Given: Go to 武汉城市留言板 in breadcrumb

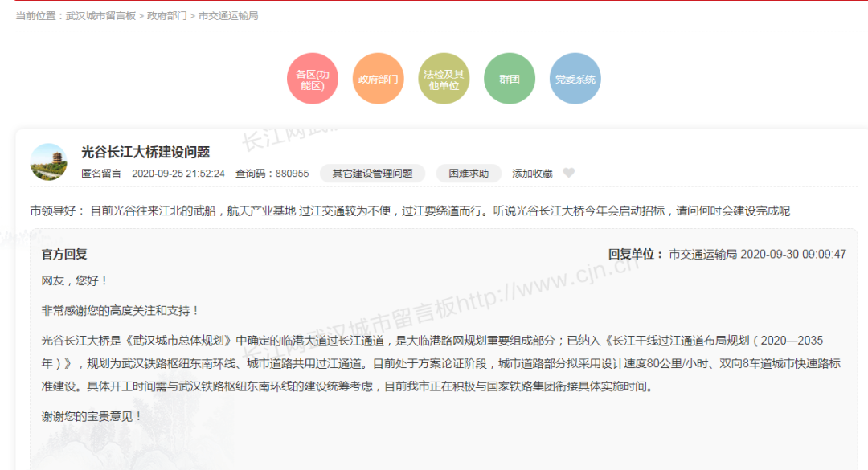Looking at the screenshot, I should (100, 16).
